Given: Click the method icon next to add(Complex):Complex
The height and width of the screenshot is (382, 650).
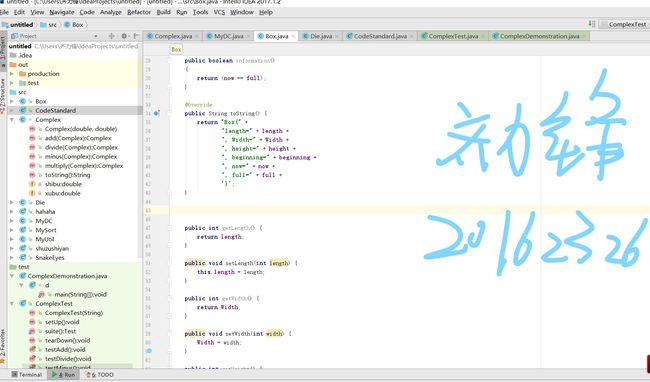Looking at the screenshot, I should 32,138.
